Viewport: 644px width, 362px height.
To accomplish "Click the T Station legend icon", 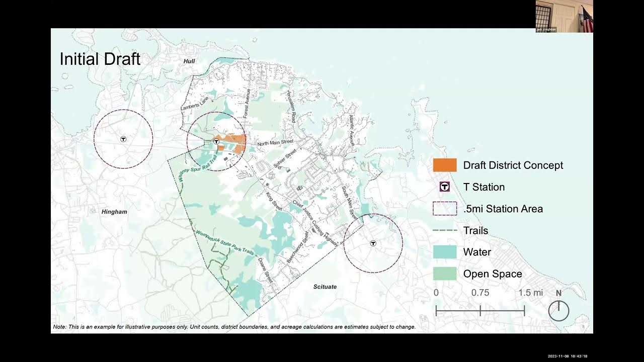I will tap(445, 187).
